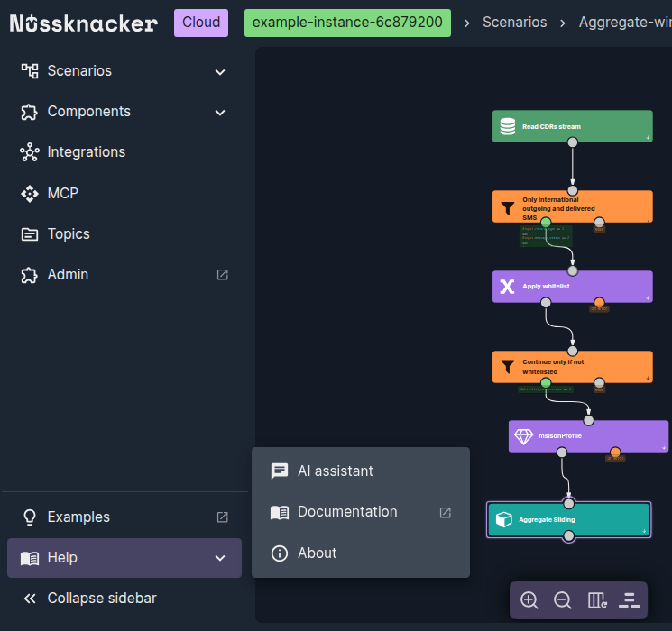
Task: Open Documentation from Help menu
Action: pyautogui.click(x=361, y=512)
